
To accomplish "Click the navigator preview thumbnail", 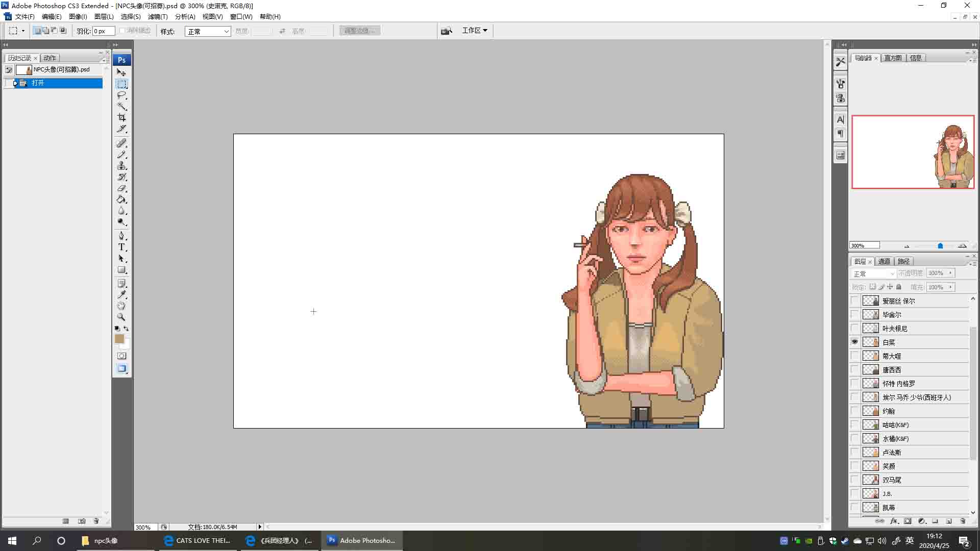I will pos(913,152).
